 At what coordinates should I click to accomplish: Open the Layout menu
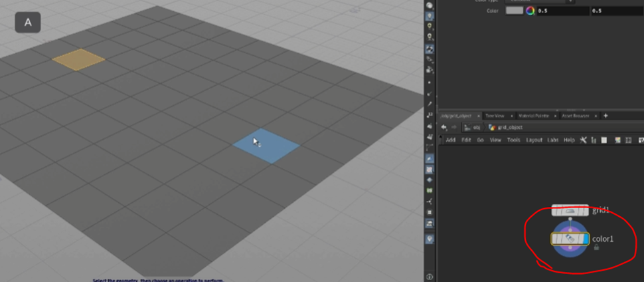point(534,140)
